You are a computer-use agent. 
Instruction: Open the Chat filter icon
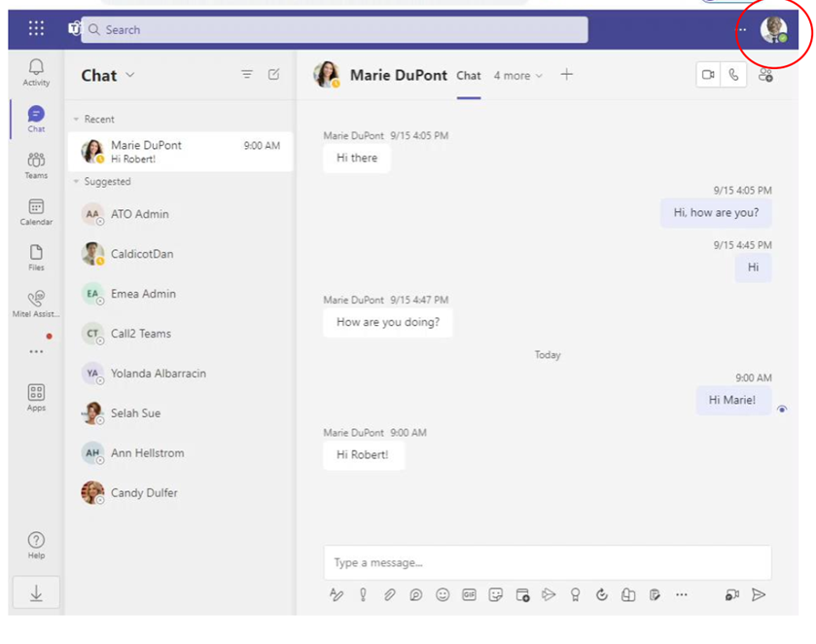pyautogui.click(x=247, y=74)
